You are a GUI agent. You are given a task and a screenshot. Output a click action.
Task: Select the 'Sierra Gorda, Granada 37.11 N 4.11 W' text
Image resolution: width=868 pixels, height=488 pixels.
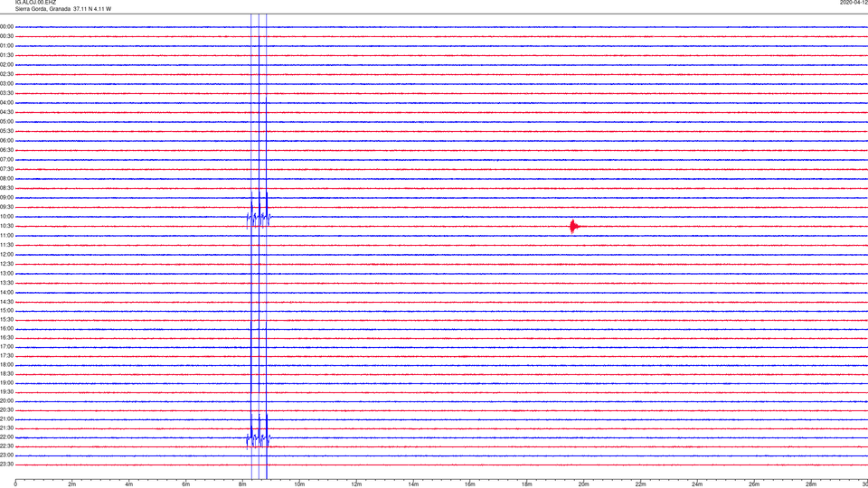[63, 9]
